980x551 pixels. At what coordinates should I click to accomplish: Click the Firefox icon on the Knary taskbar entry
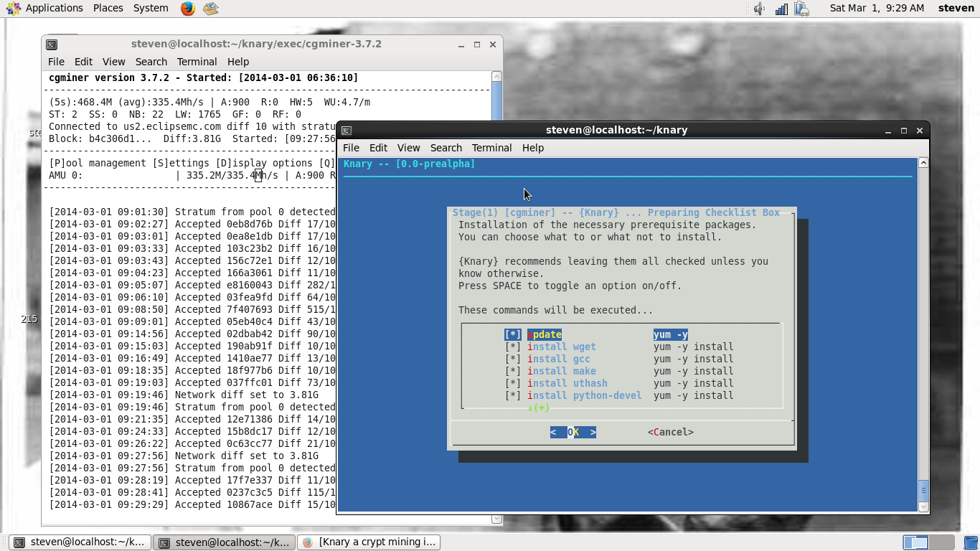tap(308, 542)
